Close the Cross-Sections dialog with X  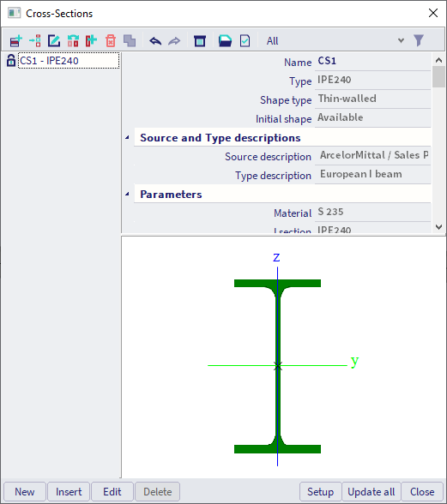click(433, 13)
